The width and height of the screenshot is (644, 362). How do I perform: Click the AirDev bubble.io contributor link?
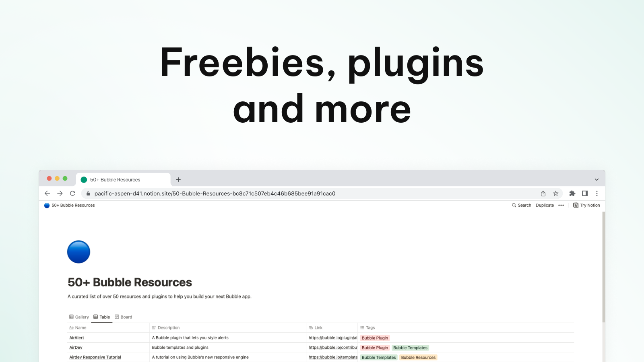tap(333, 348)
